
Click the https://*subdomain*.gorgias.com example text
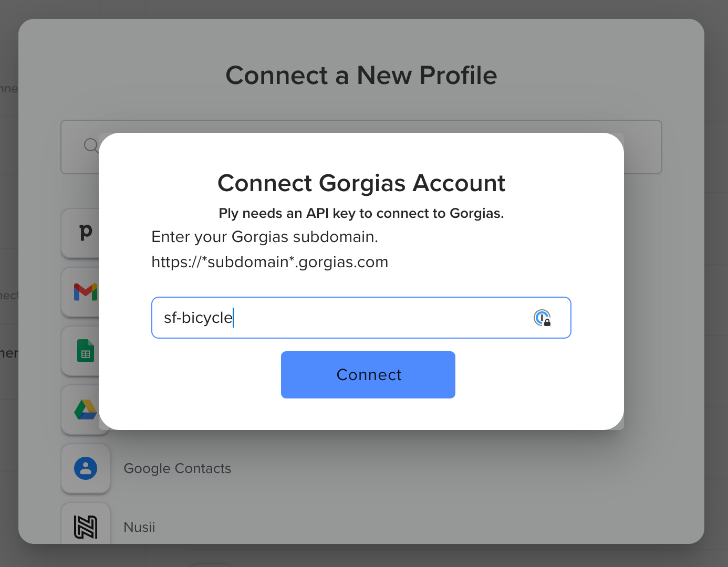tap(270, 262)
